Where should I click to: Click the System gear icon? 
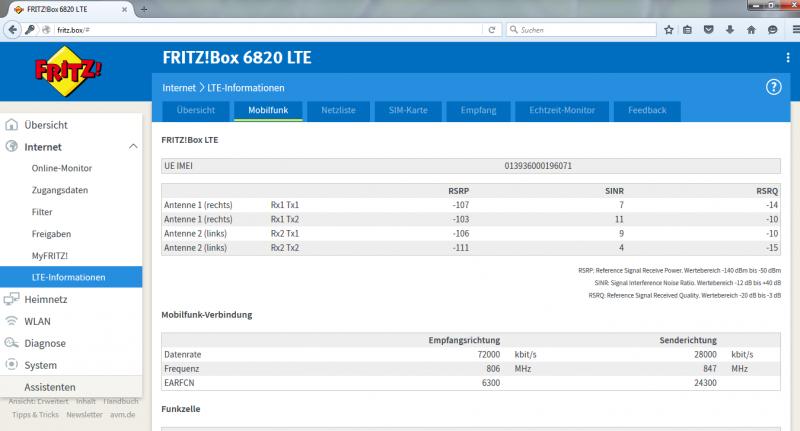[x=11, y=365]
